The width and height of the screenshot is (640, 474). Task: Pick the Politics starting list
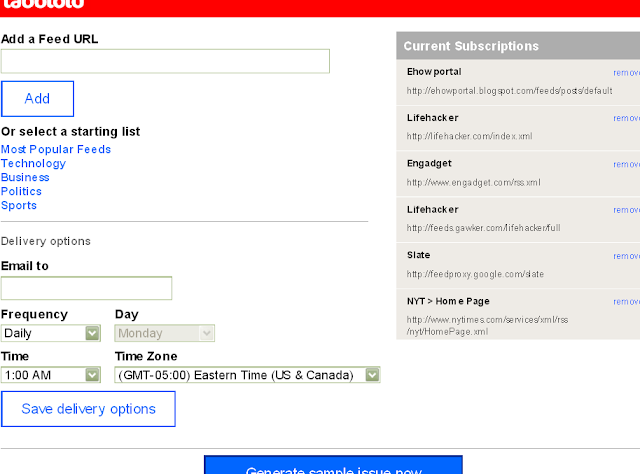(x=21, y=191)
